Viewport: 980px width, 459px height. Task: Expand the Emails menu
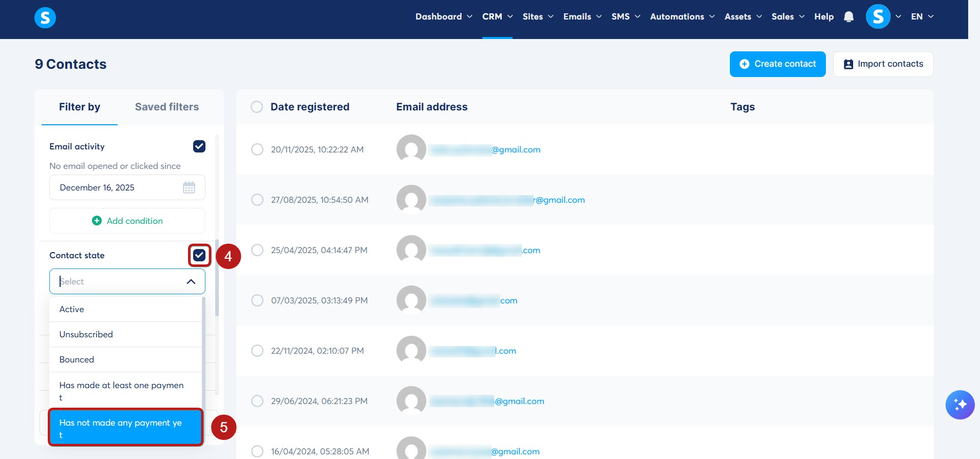click(582, 16)
